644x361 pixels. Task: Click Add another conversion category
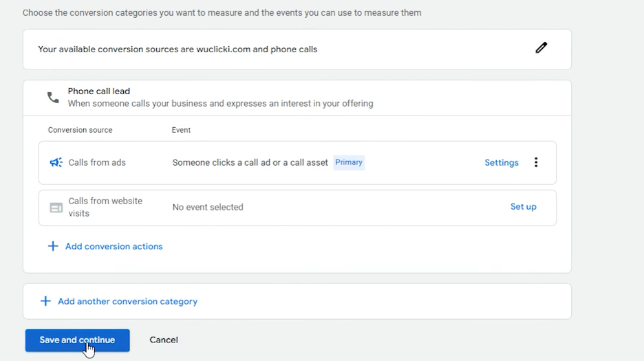click(127, 301)
